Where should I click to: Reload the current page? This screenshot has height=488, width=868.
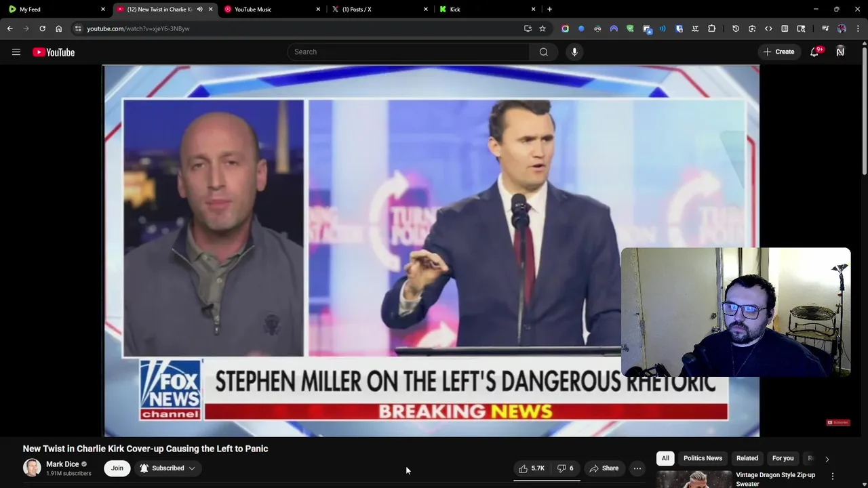click(x=42, y=28)
